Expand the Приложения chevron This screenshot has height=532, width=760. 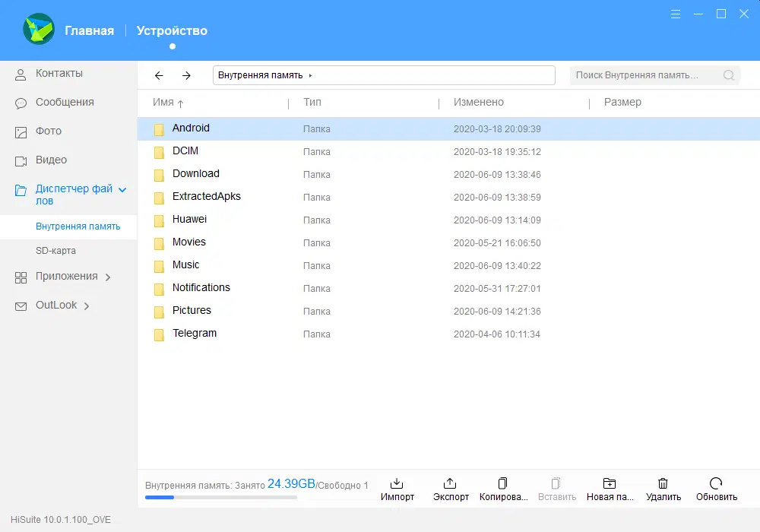click(x=108, y=277)
